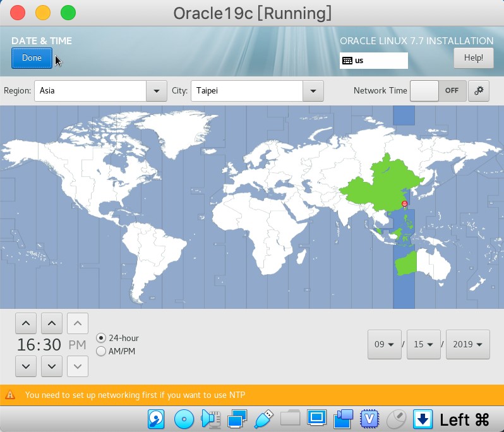Image resolution: width=504 pixels, height=432 pixels.
Task: Open NTP server settings gear button
Action: pos(479,91)
